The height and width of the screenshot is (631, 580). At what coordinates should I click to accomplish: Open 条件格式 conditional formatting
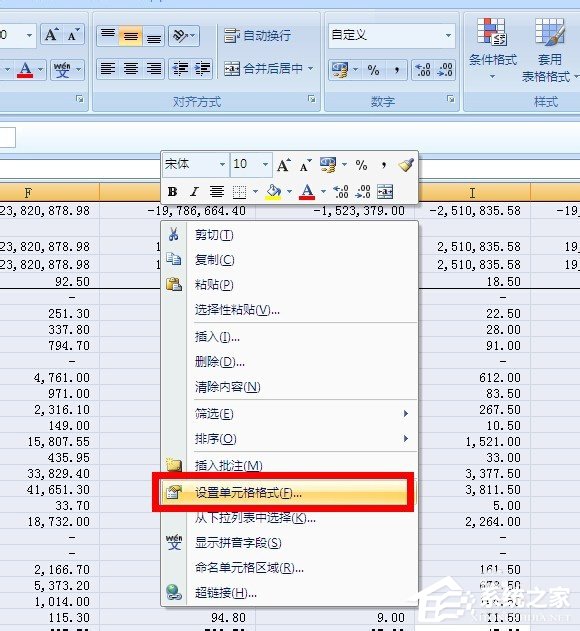[492, 48]
